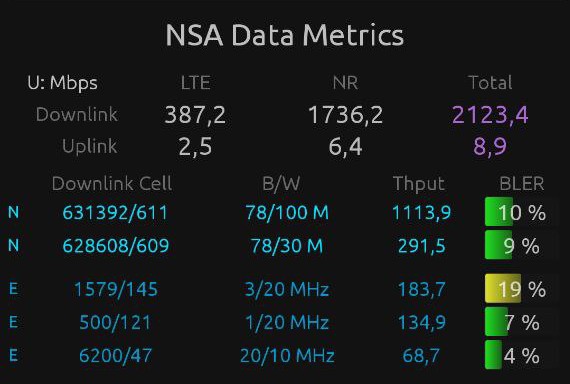
Task: Click the BLER column header
Action: click(x=522, y=184)
